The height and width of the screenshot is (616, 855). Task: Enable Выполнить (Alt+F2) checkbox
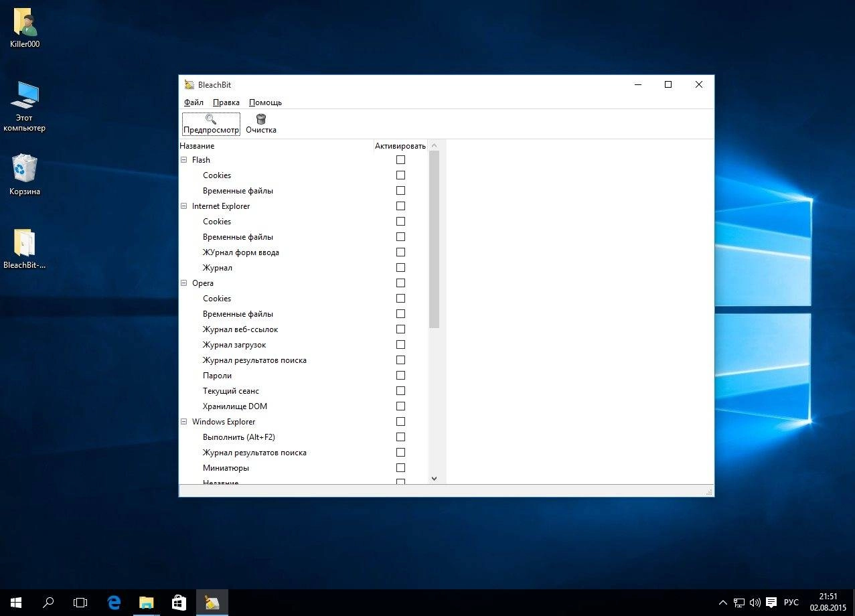point(400,437)
